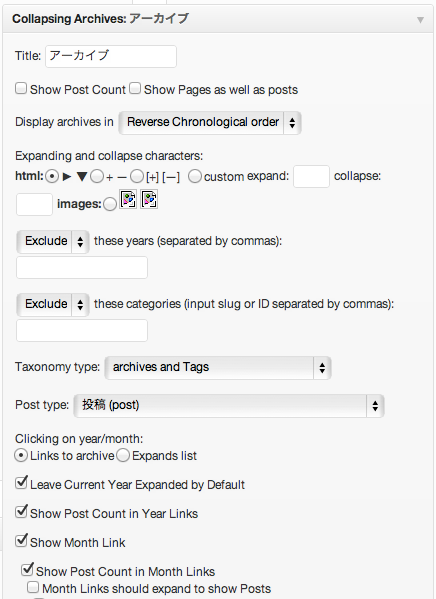Open the Taxonomy type dropdown

[218, 367]
